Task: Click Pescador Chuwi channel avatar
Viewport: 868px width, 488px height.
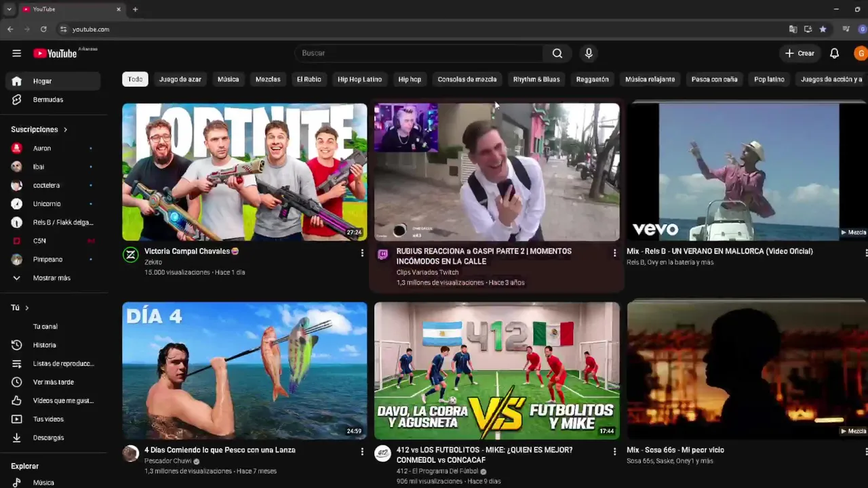Action: [x=130, y=453]
